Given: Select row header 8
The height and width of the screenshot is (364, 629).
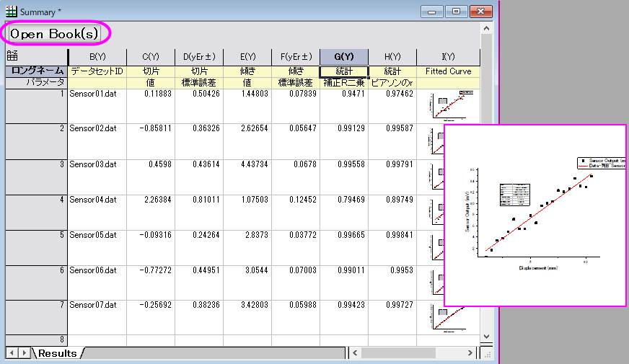Looking at the screenshot, I should point(37,340).
